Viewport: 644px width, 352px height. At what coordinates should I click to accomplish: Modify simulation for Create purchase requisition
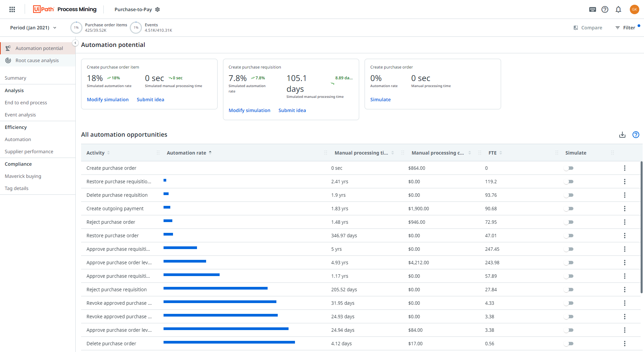(x=249, y=110)
